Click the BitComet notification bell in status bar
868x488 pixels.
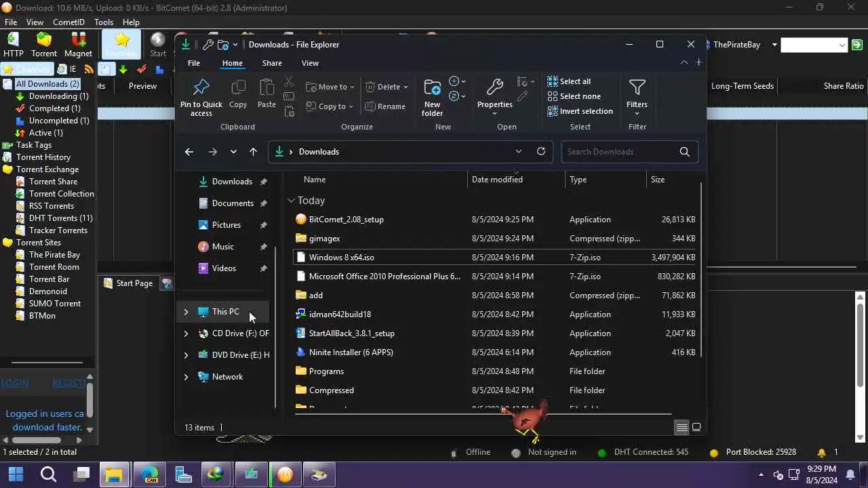coord(821,452)
